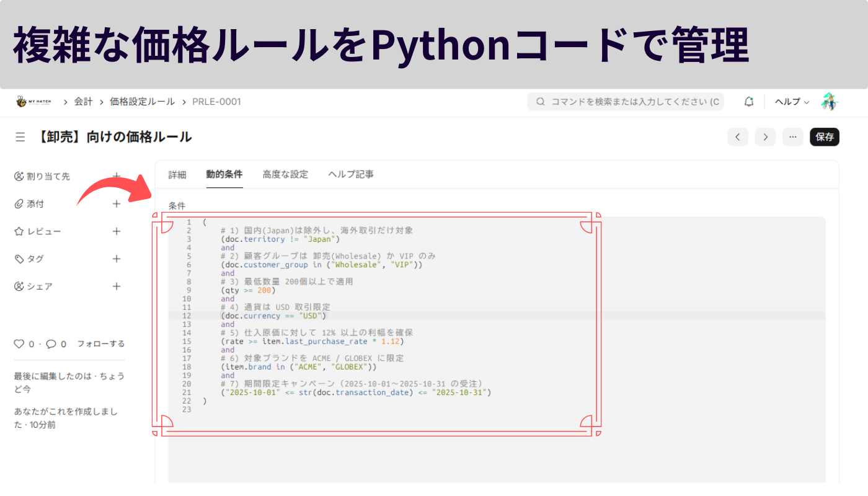The height and width of the screenshot is (496, 868).
Task: Expand 割り当て先 with its plus control
Action: pyautogui.click(x=116, y=176)
